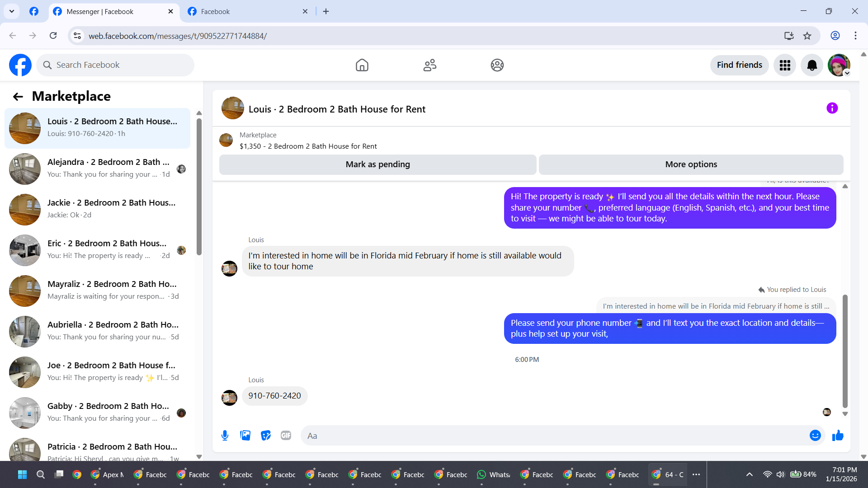Open conversation information purple icon
The image size is (868, 488).
(x=832, y=108)
